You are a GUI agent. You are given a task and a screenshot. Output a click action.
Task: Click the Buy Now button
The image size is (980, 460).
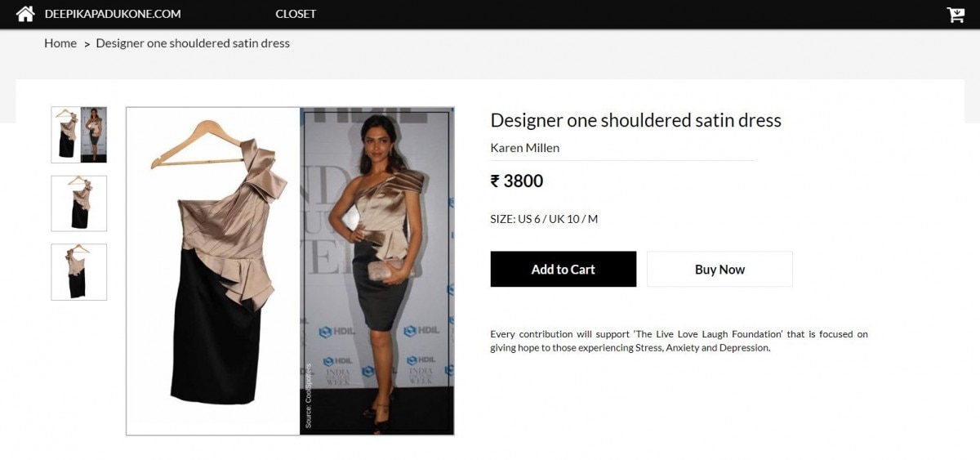719,269
